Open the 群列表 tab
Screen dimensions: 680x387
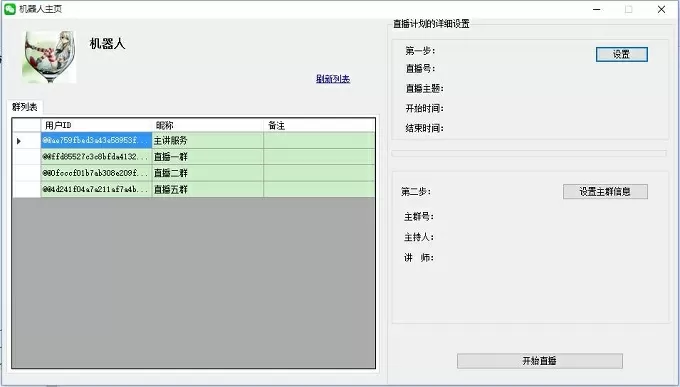(x=25, y=107)
